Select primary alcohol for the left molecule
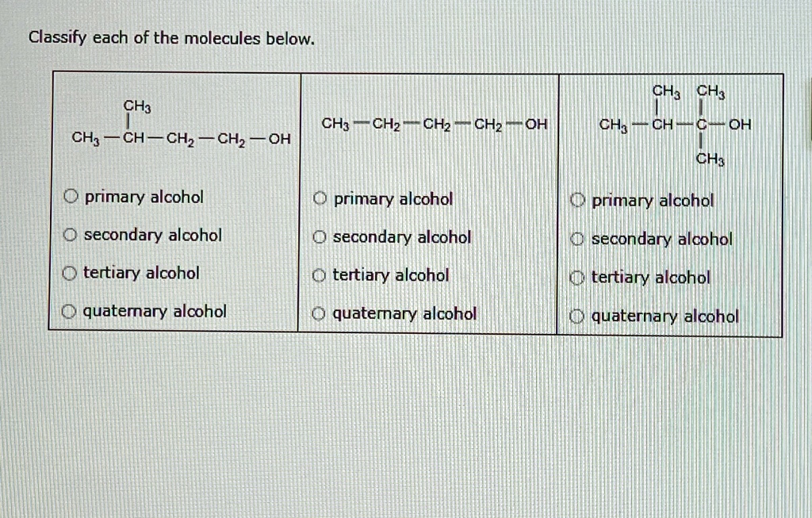Image resolution: width=812 pixels, height=518 pixels. point(71,197)
